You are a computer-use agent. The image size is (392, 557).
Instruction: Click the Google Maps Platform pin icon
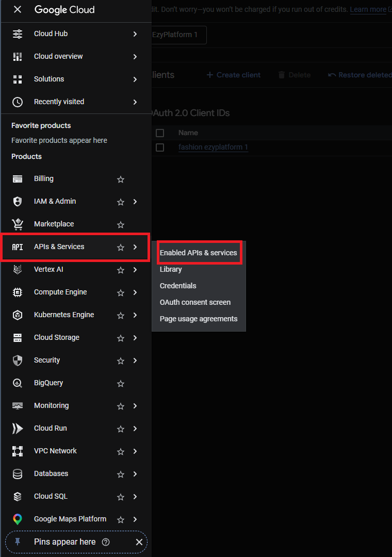[18, 519]
